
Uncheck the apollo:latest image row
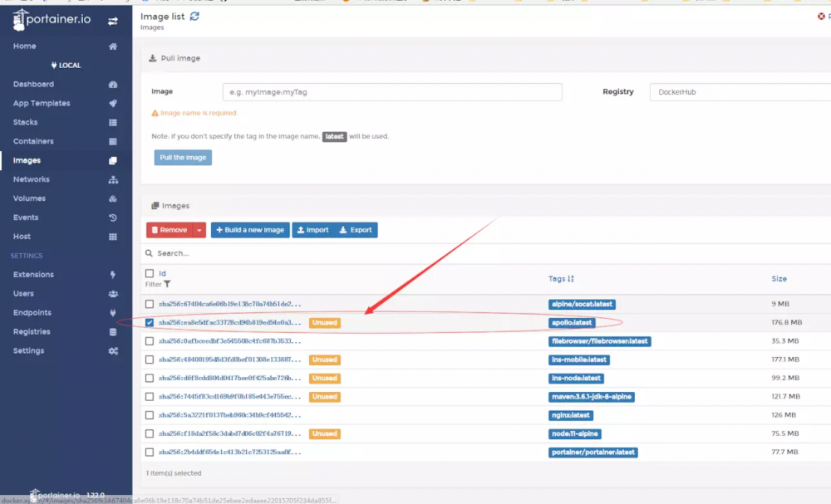[x=150, y=322]
